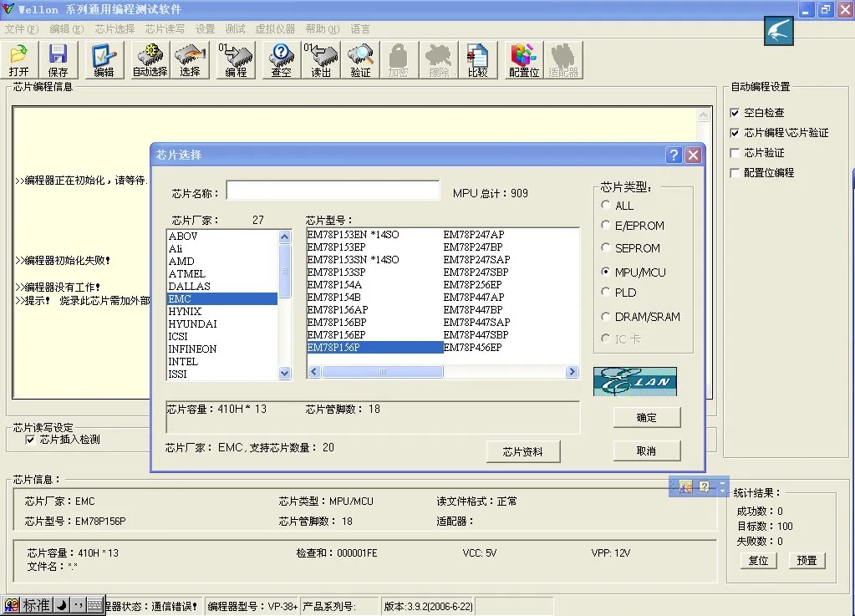This screenshot has width=855, height=616.
Task: Click the soft keyboard icon in IME bar
Action: point(94,605)
